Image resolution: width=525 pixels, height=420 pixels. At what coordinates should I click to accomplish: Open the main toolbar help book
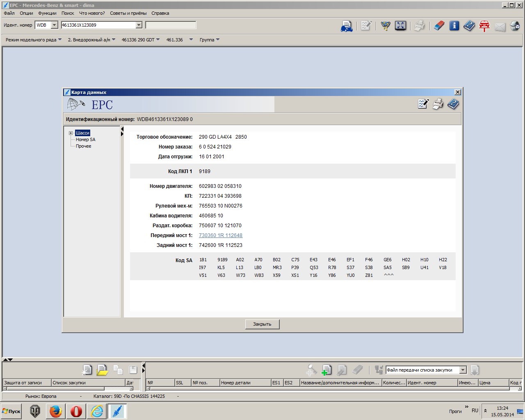click(x=469, y=26)
